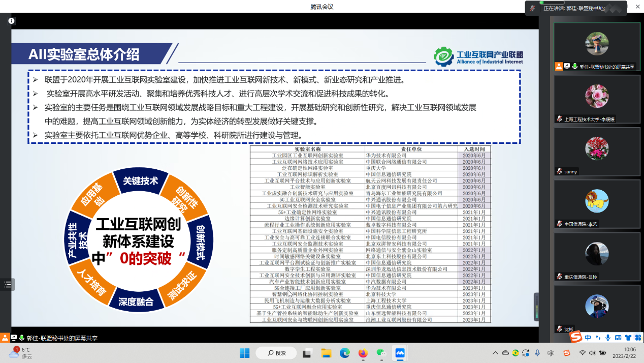
Task: Toggle the microphone icon in system tray
Action: click(537, 353)
